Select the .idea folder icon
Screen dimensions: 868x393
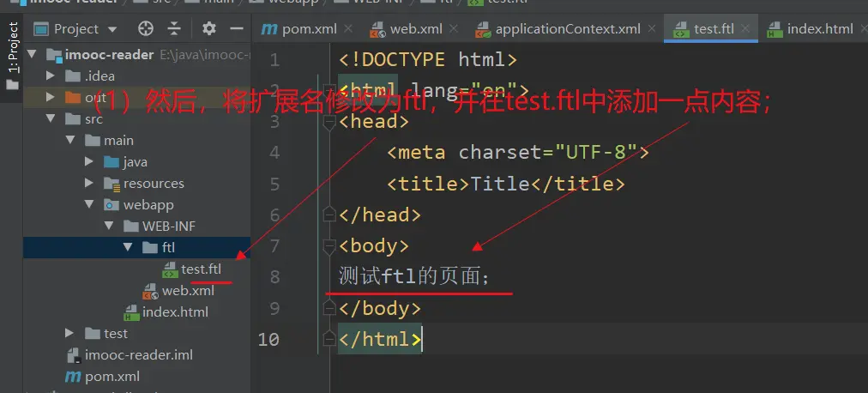[x=73, y=76]
